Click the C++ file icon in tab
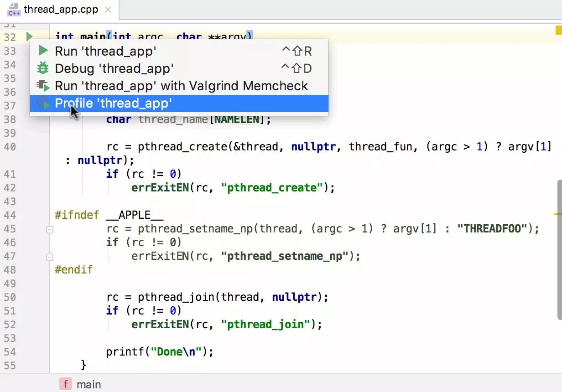This screenshot has width=562, height=392. 14,10
